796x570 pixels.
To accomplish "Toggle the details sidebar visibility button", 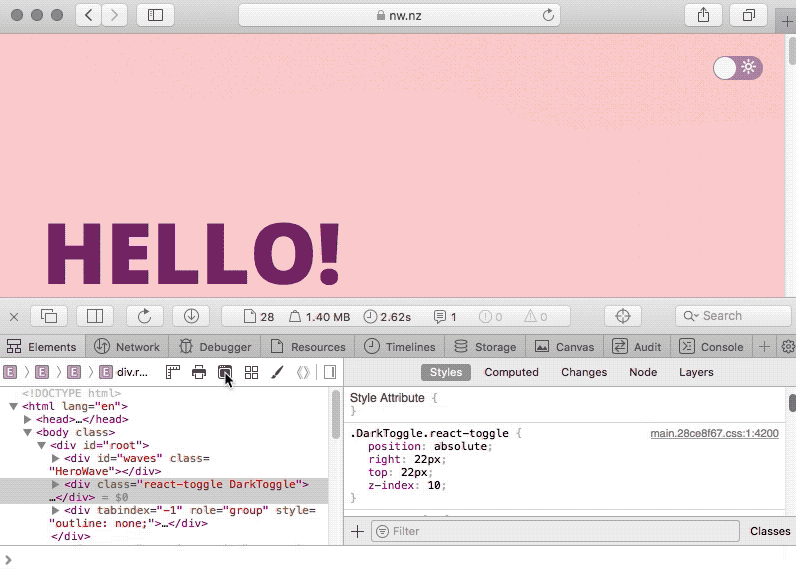I will point(329,372).
